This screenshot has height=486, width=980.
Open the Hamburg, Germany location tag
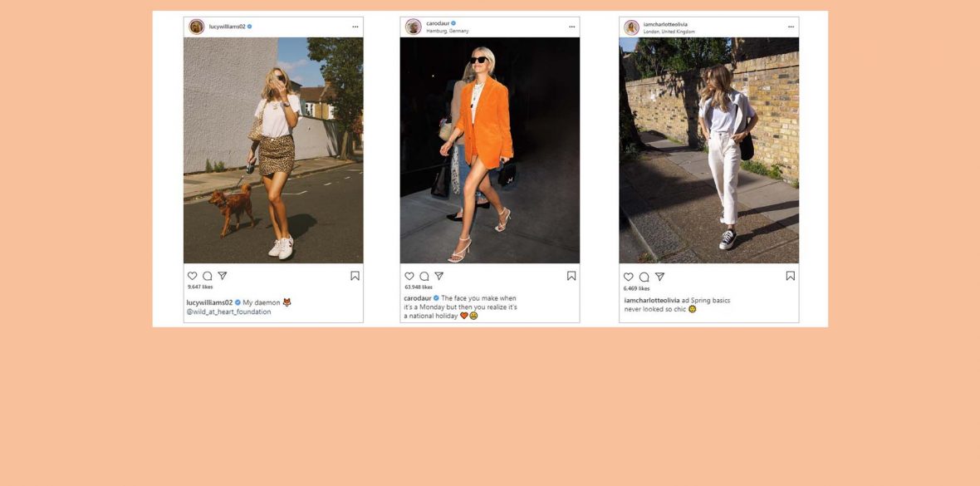click(447, 31)
